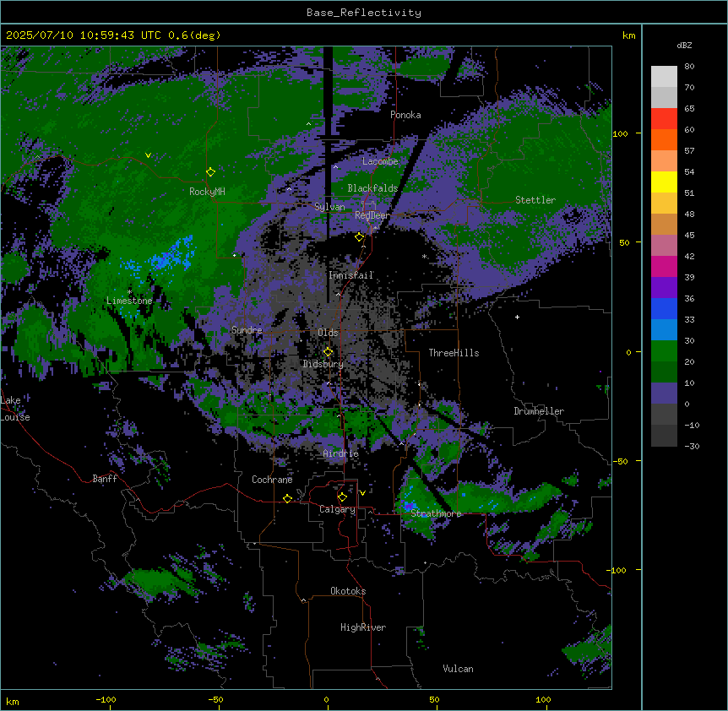The image size is (728, 711).
Task: Select the purple 39 dBZ legend swatch
Action: click(664, 288)
